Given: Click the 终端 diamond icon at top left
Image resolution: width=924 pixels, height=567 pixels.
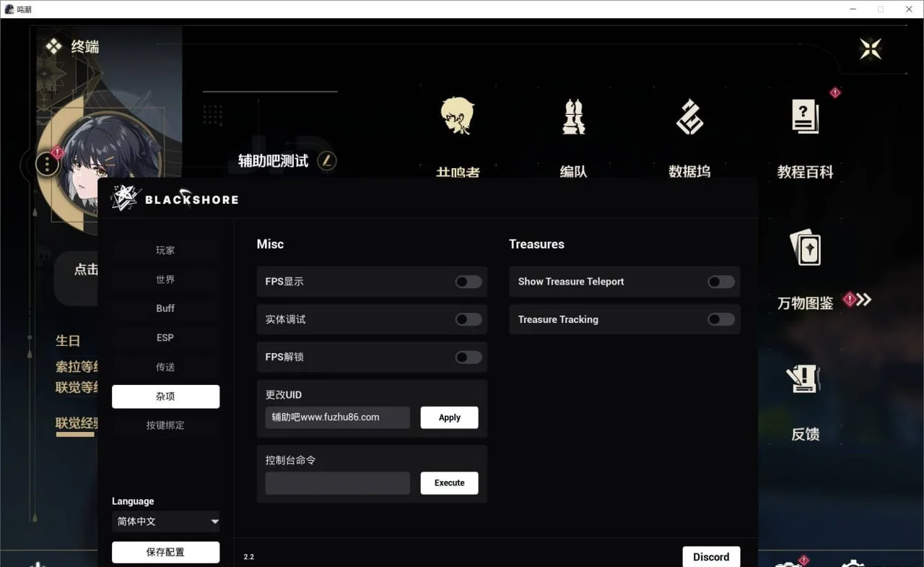Looking at the screenshot, I should (x=54, y=47).
